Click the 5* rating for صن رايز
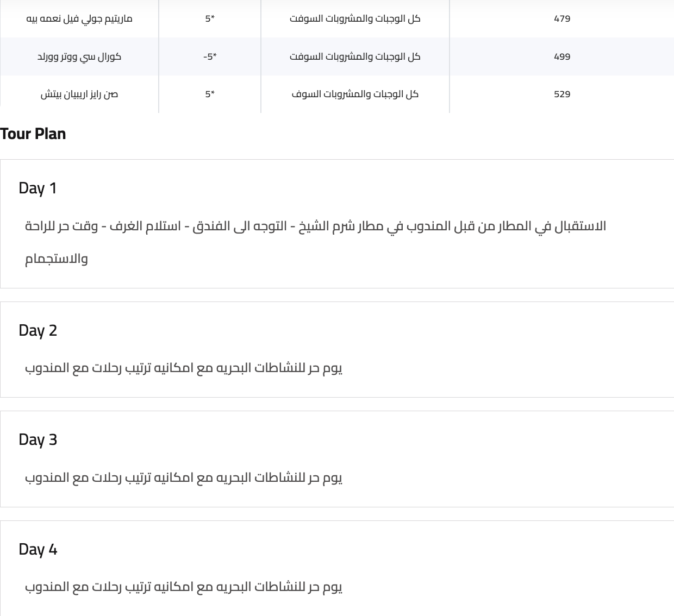Image resolution: width=674 pixels, height=616 pixels. pos(210,94)
